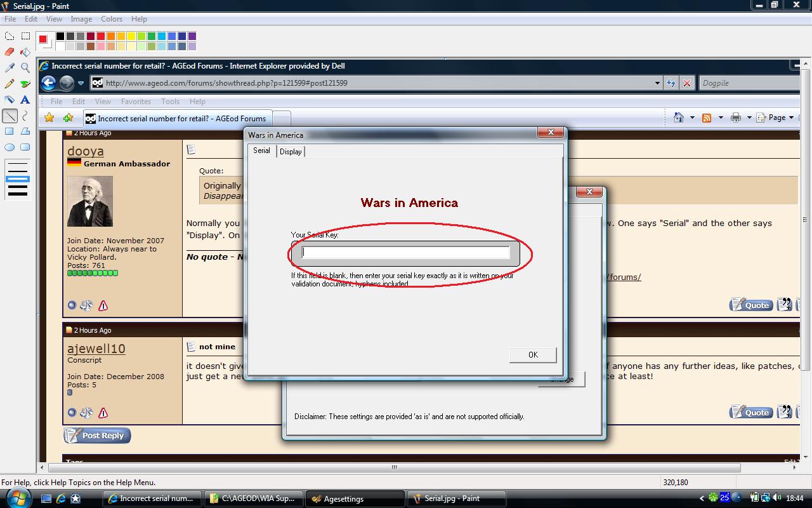Viewport: 812px width, 508px height.
Task: Choose the Pick Color eyedropper tool
Action: (10, 68)
